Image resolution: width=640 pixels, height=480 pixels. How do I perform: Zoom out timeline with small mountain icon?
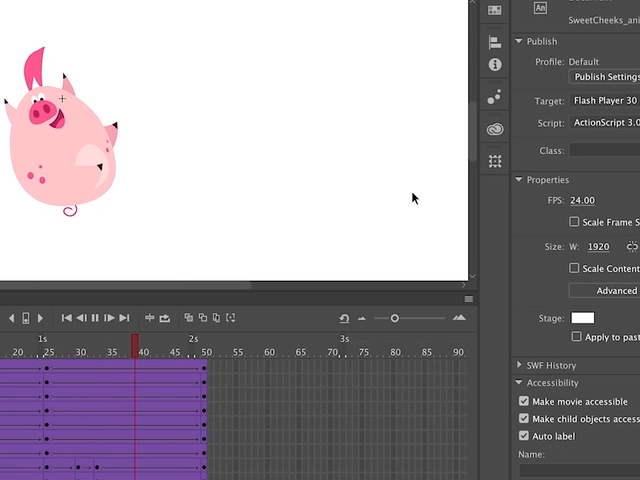362,318
